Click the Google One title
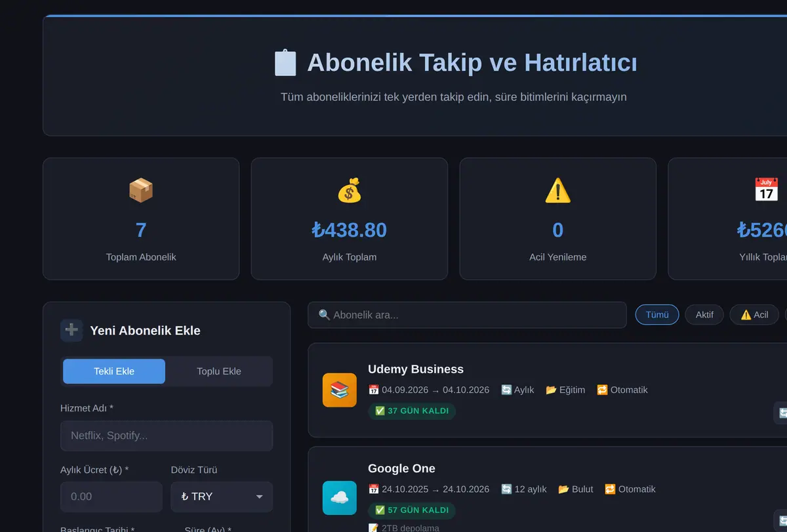787x532 pixels. tap(401, 468)
